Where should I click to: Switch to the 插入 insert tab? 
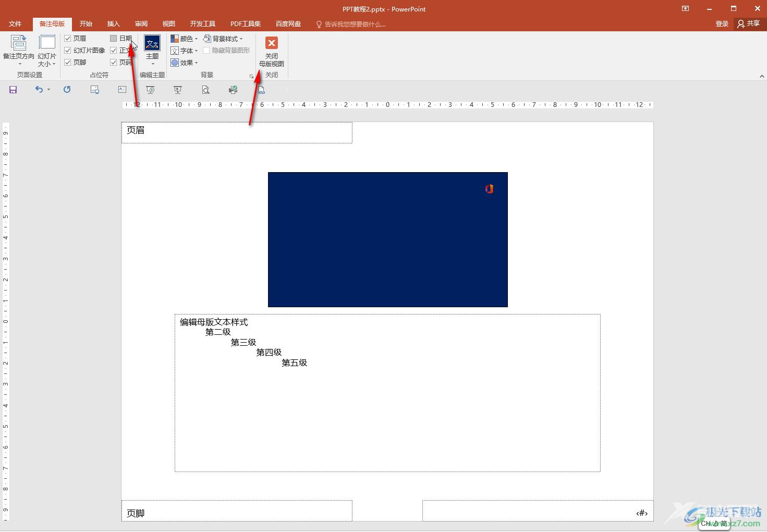pyautogui.click(x=113, y=24)
